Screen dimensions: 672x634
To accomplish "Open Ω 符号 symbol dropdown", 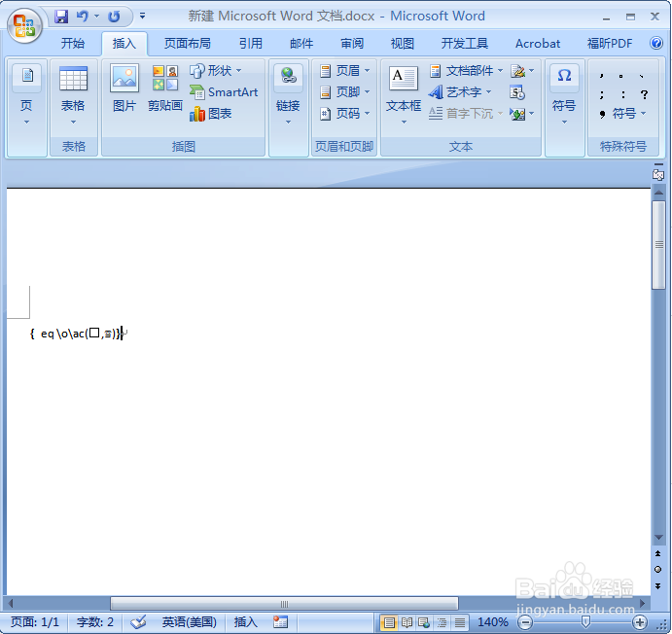I will (564, 95).
